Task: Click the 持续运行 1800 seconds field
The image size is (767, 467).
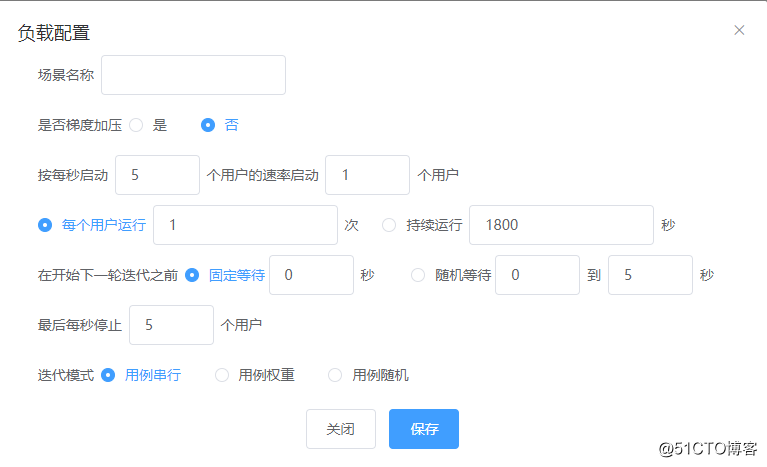Action: point(562,225)
